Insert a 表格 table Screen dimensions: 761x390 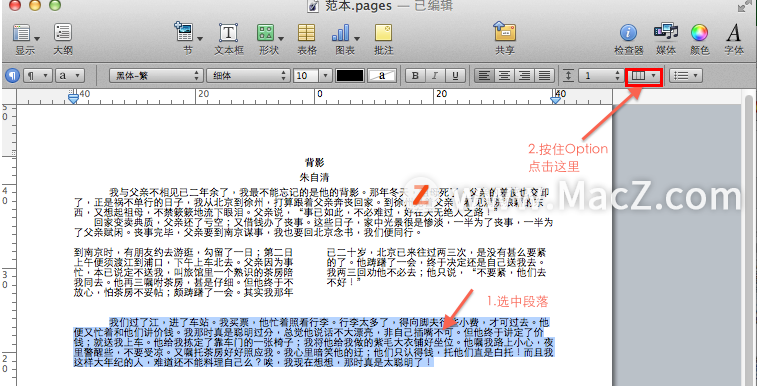click(x=306, y=33)
